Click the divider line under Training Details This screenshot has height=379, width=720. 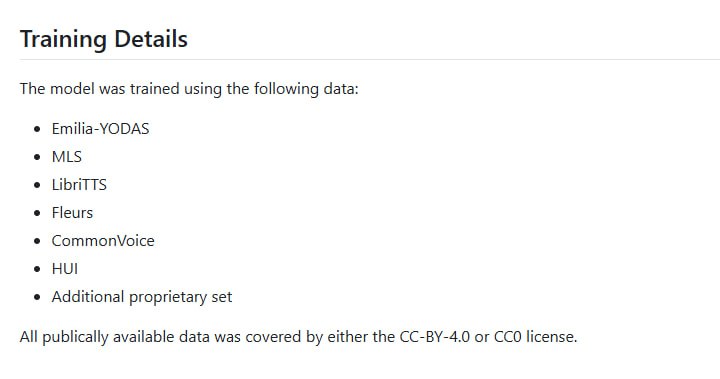[370, 59]
